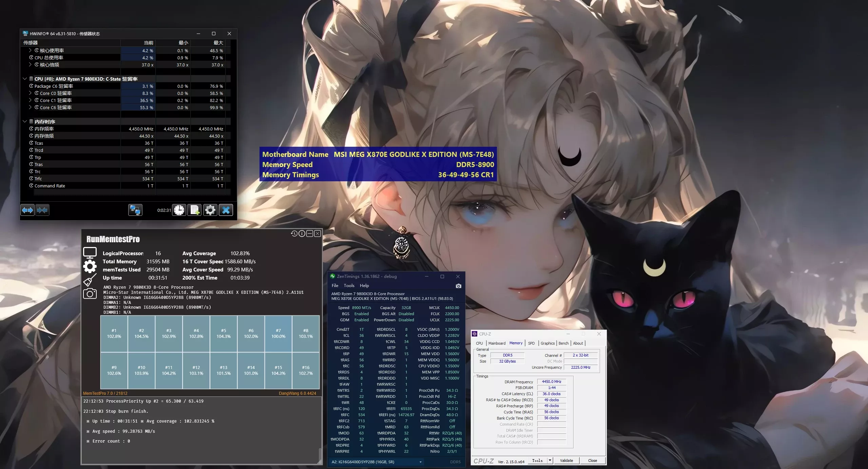Select memtest instance tile #7

point(278,333)
